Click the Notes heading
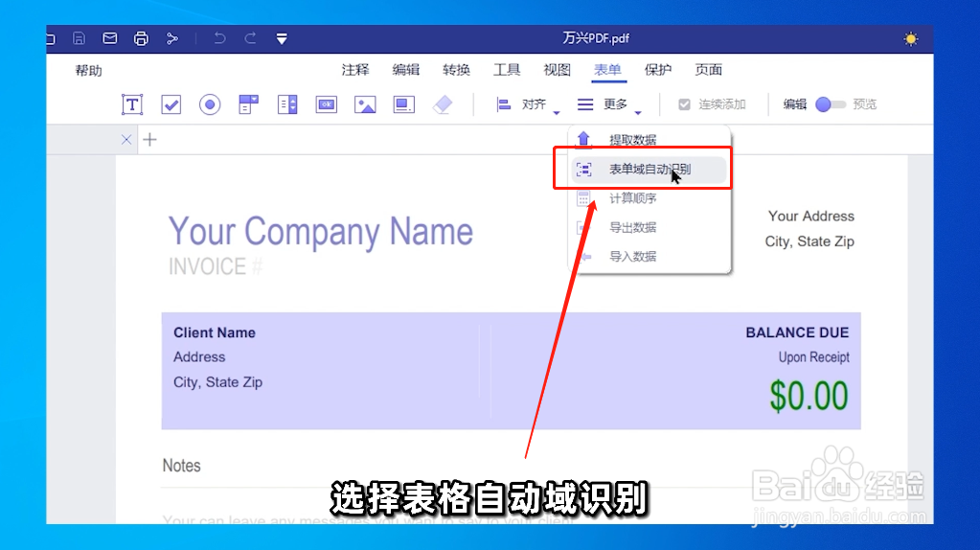The image size is (980, 550). click(x=181, y=466)
